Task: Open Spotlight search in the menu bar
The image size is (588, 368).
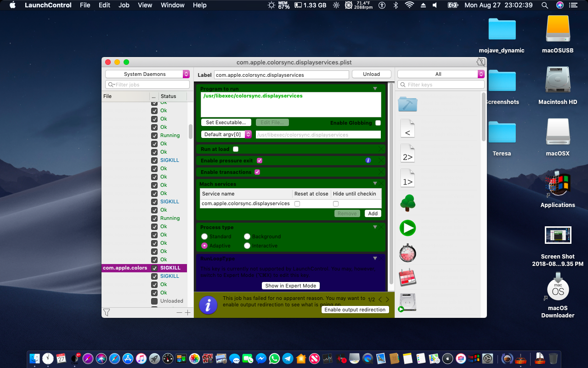Action: [545, 5]
